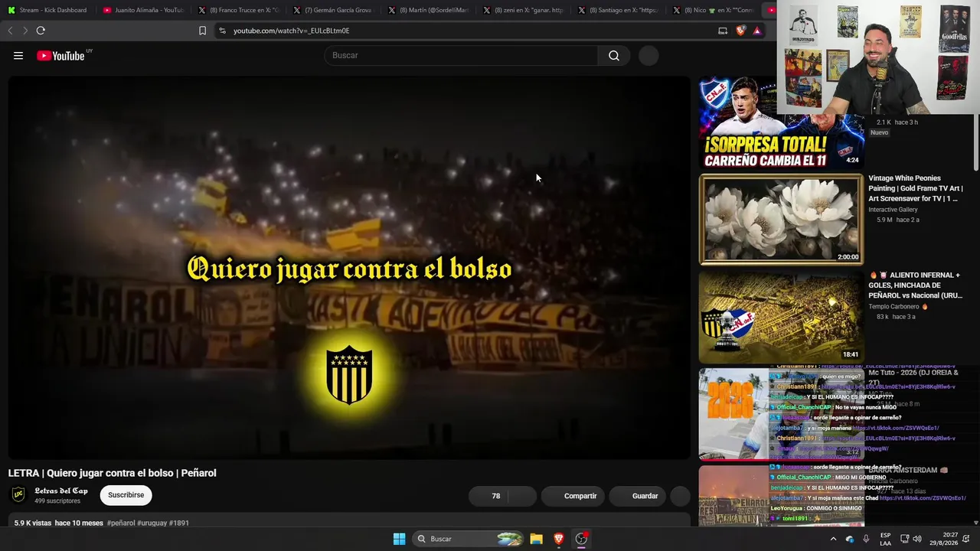Viewport: 980px width, 551px height.
Task: Bookmark this page using the bookmark icon
Action: 202,31
